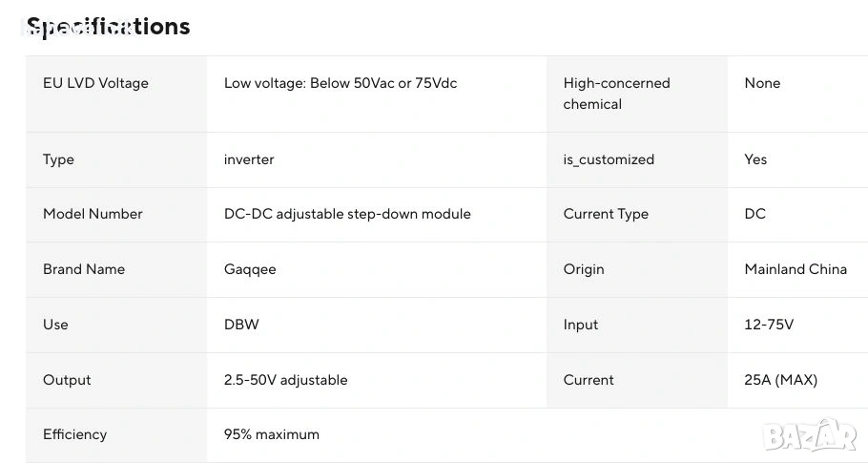Click the '95% maximum' efficiency value

[x=272, y=434]
